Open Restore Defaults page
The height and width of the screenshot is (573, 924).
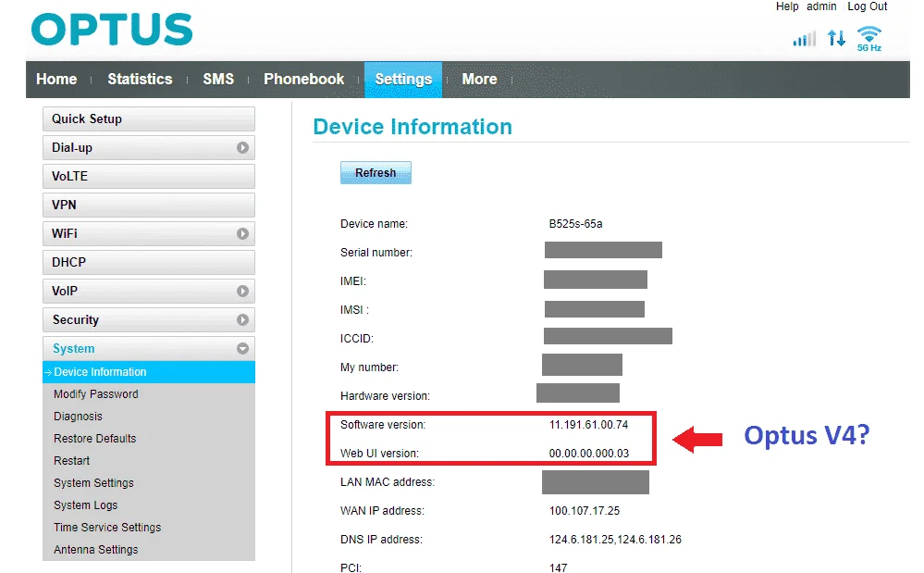(95, 439)
